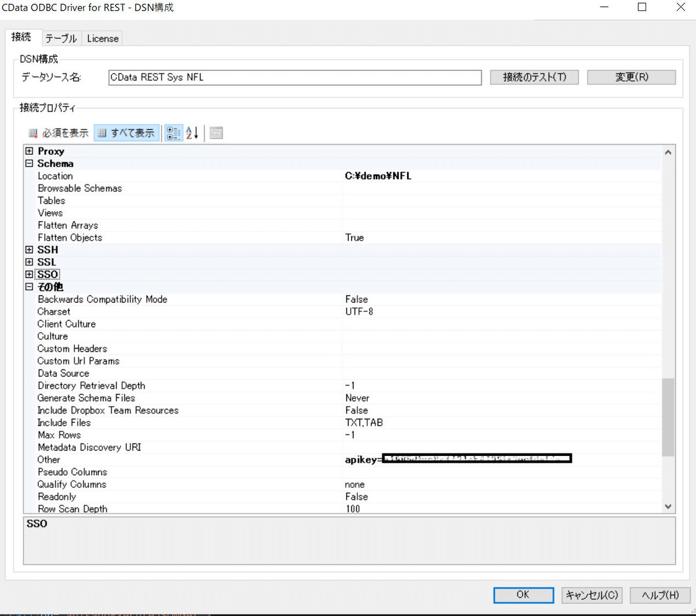The width and height of the screenshot is (696, 616).
Task: Click the property grid scrollbar thumb
Action: tap(668, 417)
